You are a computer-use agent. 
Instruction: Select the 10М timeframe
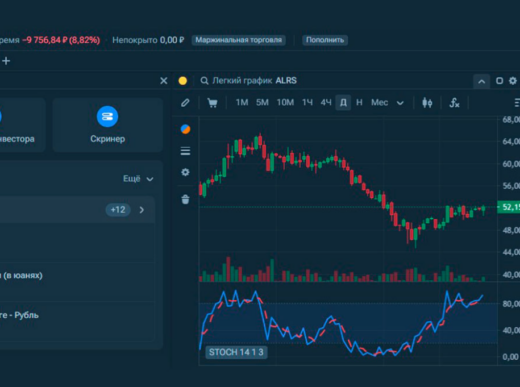285,102
